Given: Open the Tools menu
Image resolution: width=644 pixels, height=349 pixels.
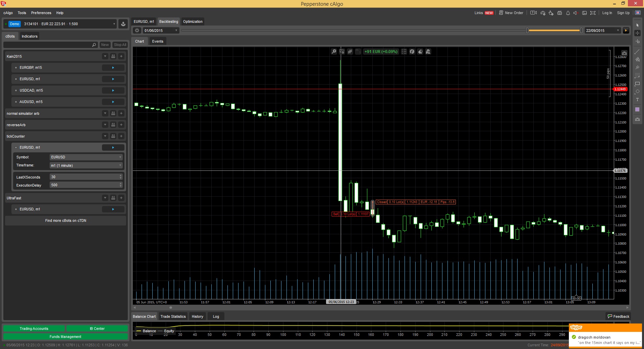Looking at the screenshot, I should pyautogui.click(x=22, y=13).
